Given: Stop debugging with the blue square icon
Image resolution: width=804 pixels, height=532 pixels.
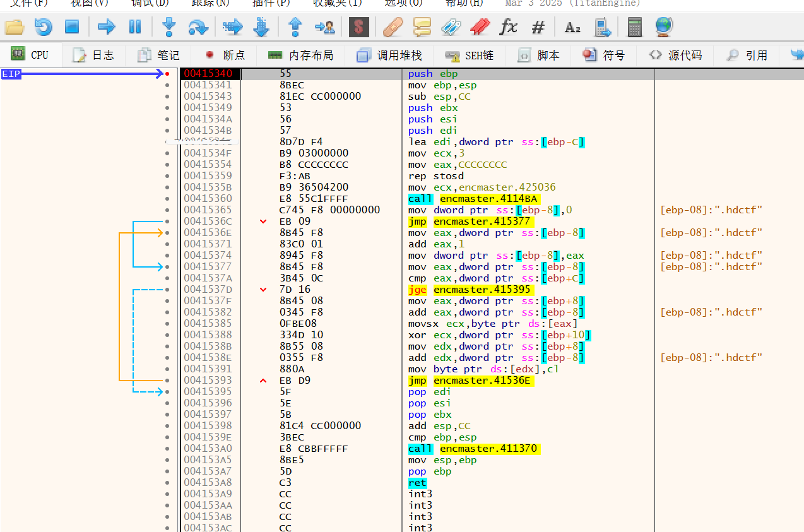Looking at the screenshot, I should point(72,27).
